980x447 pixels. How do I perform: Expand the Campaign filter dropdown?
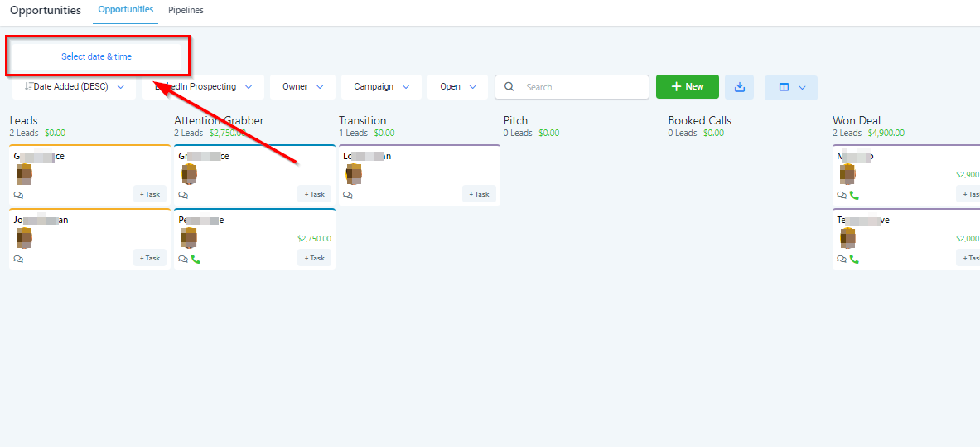tap(381, 87)
